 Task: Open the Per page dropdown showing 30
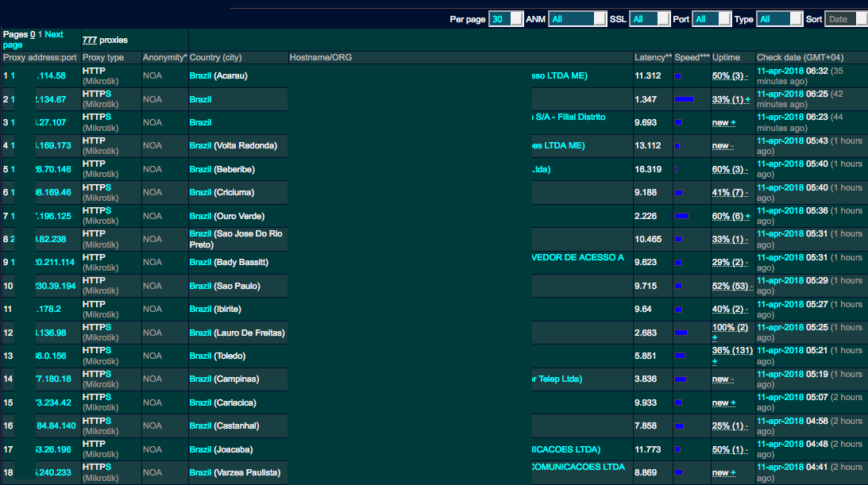[506, 19]
